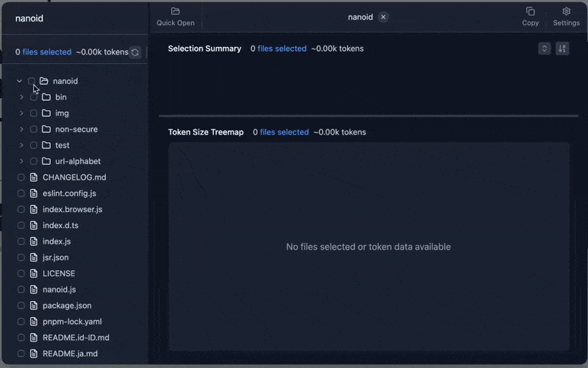Click the refresh icon beside token count

[135, 52]
